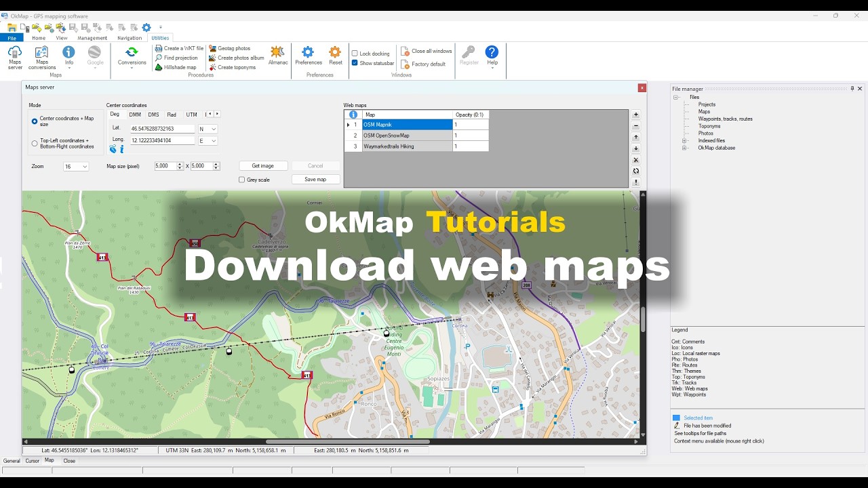Close the Maps server window
868x488 pixels.
coord(642,87)
